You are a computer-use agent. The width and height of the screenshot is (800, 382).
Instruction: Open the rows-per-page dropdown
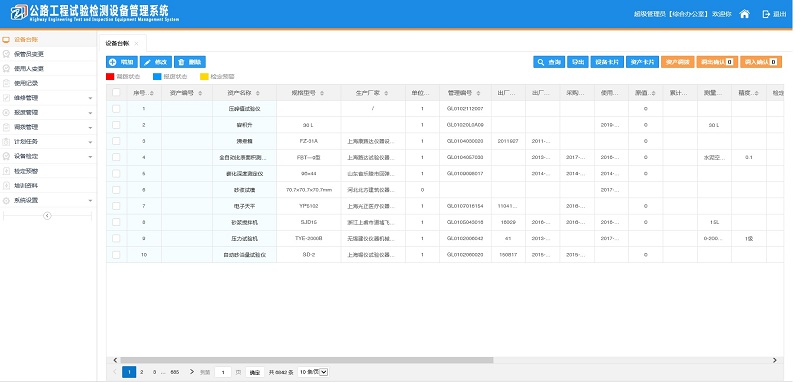click(313, 372)
